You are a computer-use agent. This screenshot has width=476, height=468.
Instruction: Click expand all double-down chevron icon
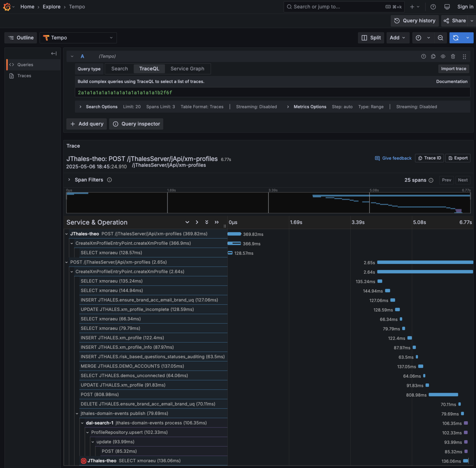coord(207,222)
